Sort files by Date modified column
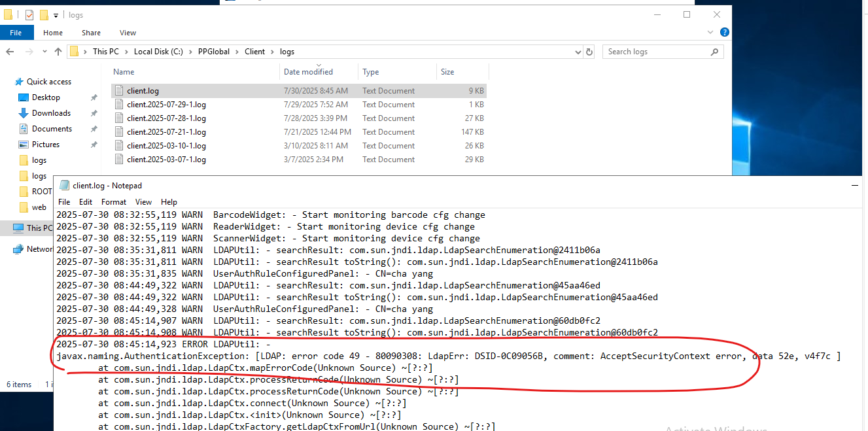Screen dimensions: 868x431 [308, 72]
